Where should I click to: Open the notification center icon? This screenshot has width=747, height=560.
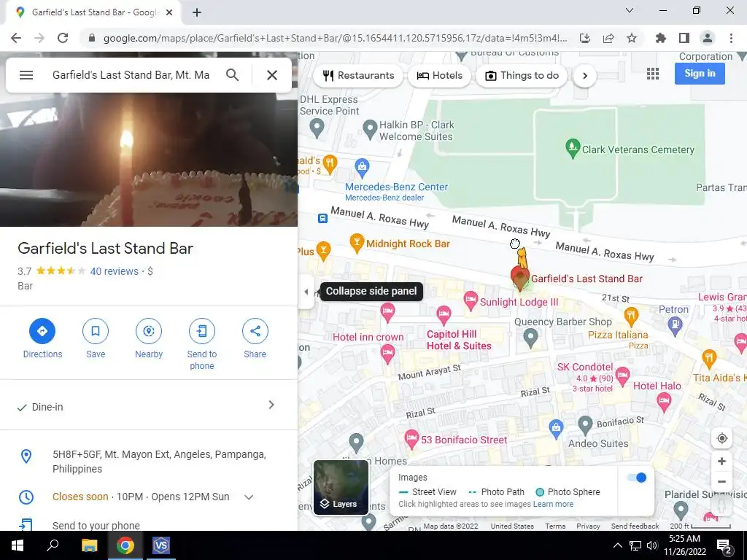(x=724, y=546)
